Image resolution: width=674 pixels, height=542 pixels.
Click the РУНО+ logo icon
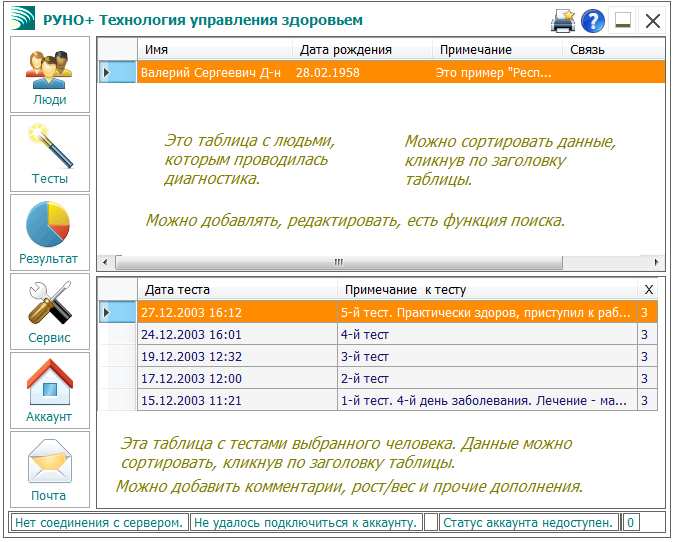point(23,18)
